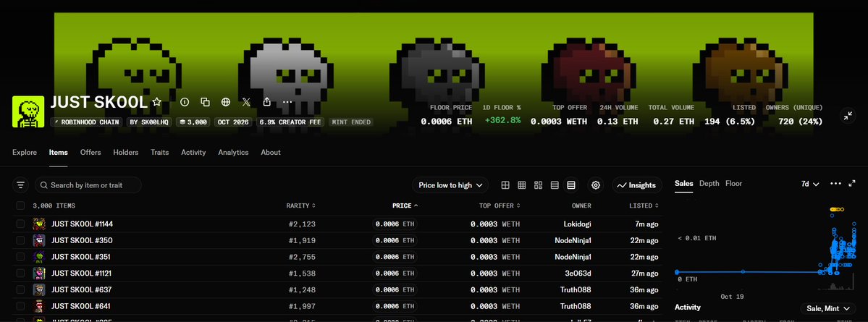Viewport: 868px width, 322px height.
Task: Open the Sale, Mint activity filter dropdown
Action: click(x=828, y=309)
